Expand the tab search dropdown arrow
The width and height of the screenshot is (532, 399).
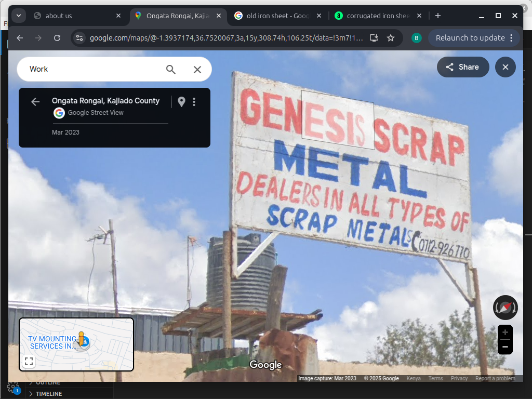pos(19,16)
